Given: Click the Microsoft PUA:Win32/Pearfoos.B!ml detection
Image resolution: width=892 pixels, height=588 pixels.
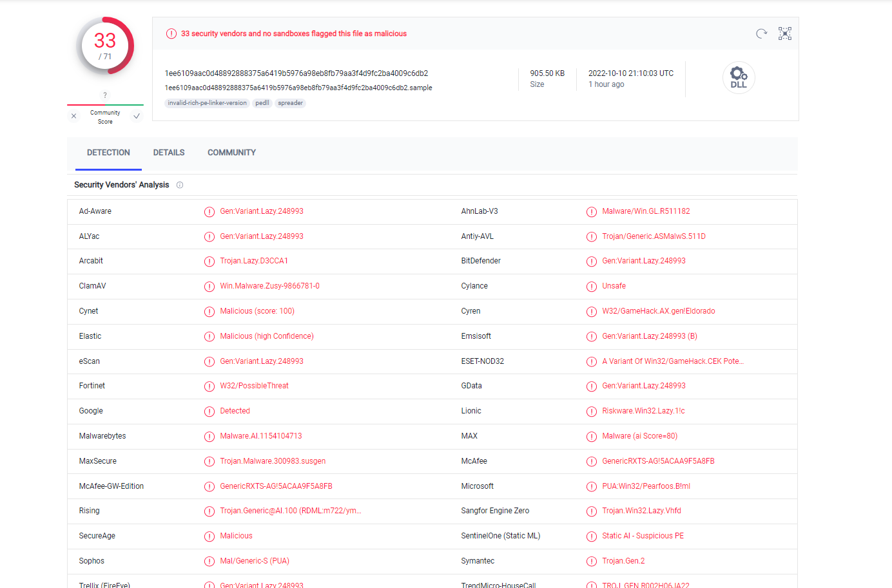Looking at the screenshot, I should click(x=646, y=486).
